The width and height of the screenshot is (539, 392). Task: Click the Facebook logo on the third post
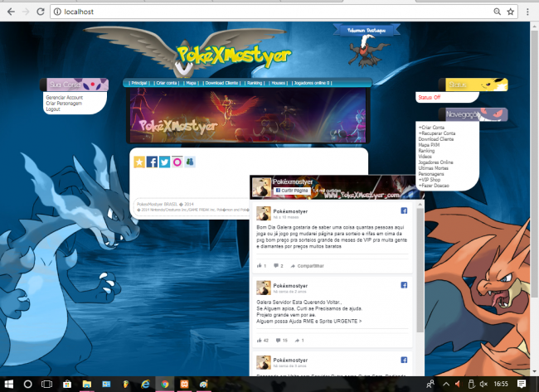pyautogui.click(x=404, y=360)
